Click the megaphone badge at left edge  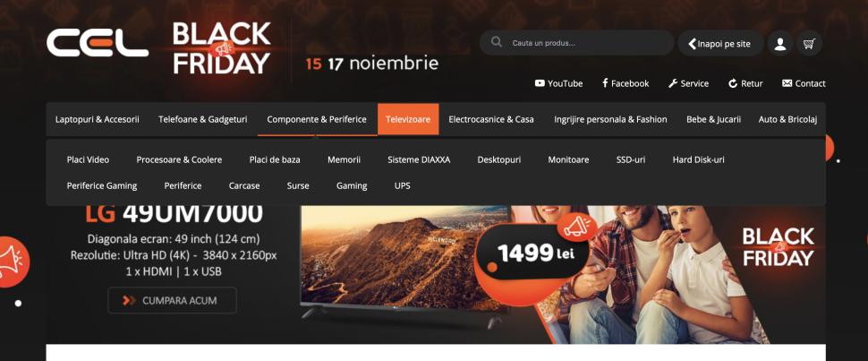11,262
